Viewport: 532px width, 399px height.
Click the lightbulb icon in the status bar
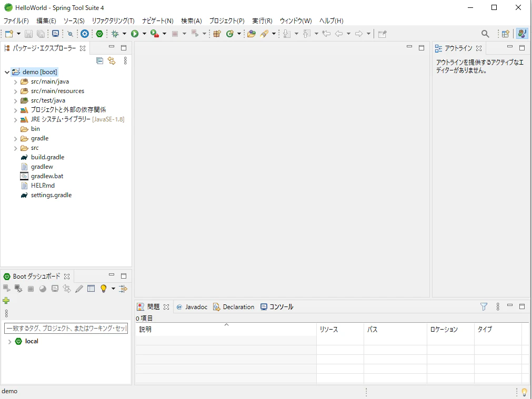click(524, 392)
